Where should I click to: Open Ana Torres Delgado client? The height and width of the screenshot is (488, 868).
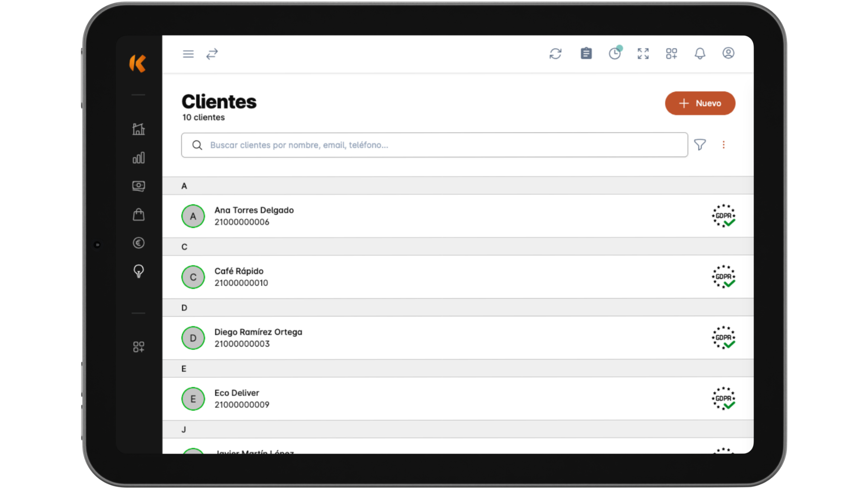pos(254,216)
